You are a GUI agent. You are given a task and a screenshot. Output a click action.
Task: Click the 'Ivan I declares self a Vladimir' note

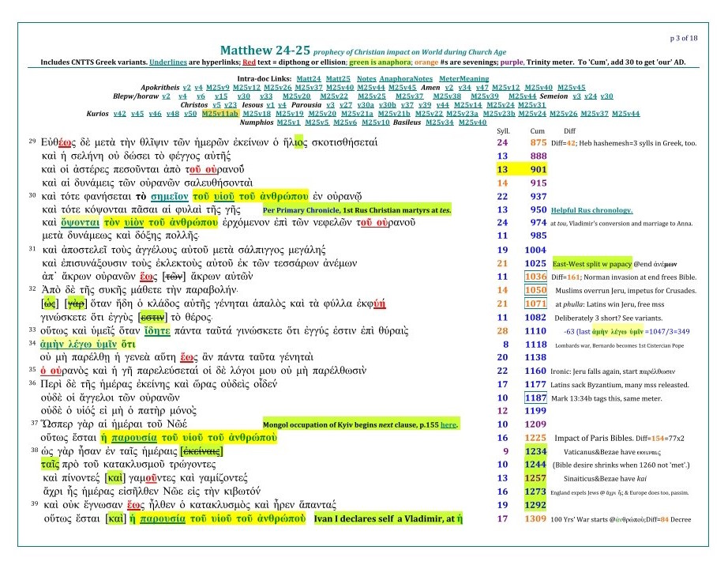tap(388, 518)
